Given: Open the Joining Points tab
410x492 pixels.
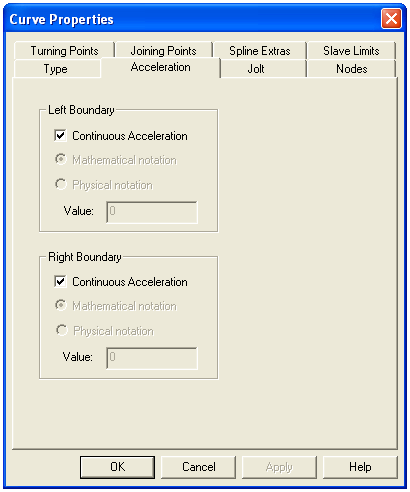Looking at the screenshot, I should coord(163,51).
